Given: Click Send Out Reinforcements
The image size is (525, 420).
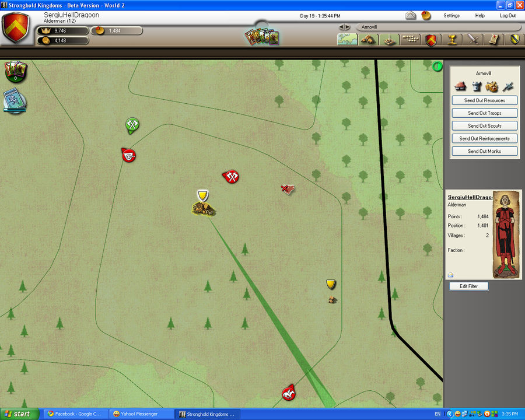Looking at the screenshot, I should pos(485,138).
